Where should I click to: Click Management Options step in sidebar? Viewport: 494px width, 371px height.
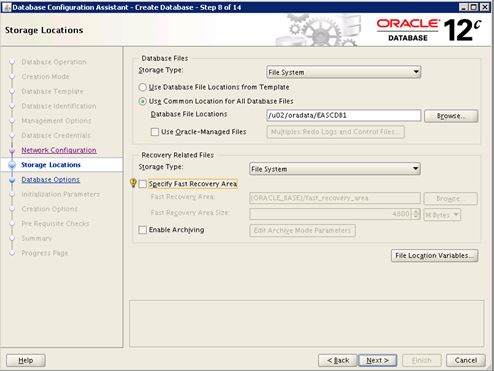(56, 121)
